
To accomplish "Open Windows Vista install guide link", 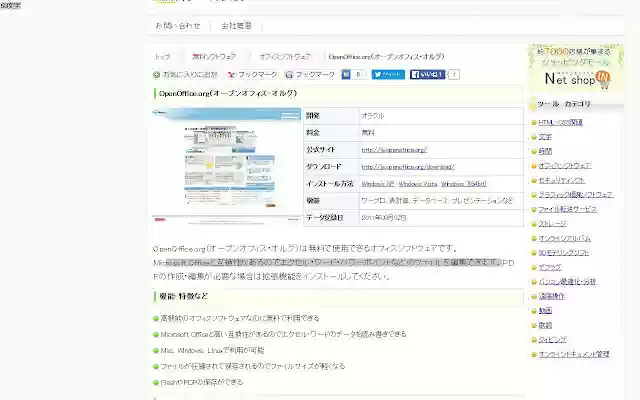I will pos(418,184).
